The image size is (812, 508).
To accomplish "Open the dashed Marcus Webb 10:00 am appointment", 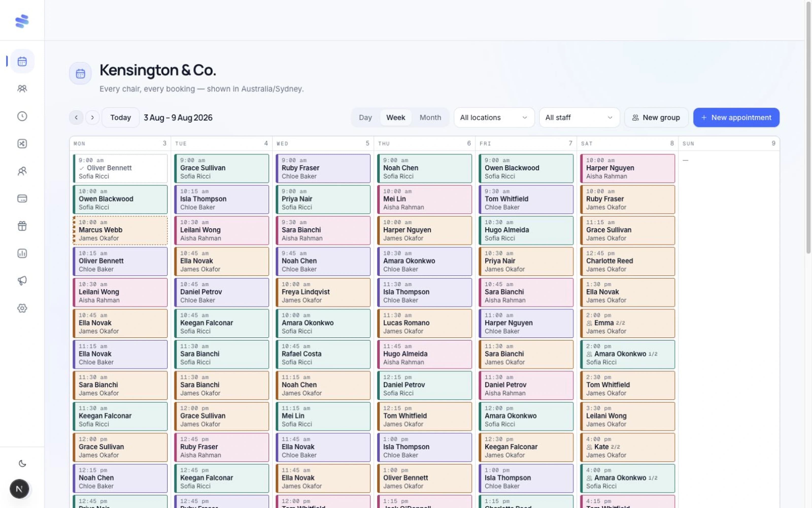I will pos(120,230).
